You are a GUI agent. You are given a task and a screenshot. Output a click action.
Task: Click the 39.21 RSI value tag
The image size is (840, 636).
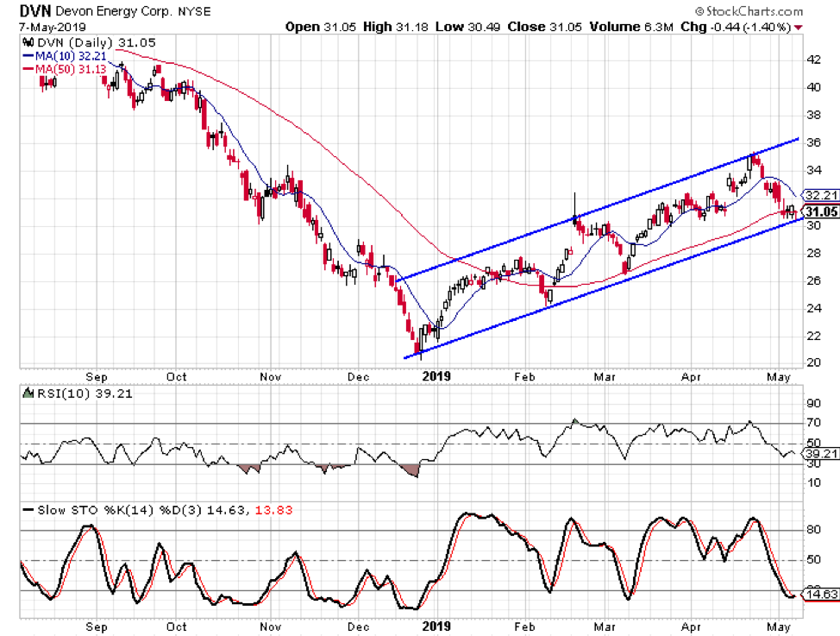coord(821,454)
